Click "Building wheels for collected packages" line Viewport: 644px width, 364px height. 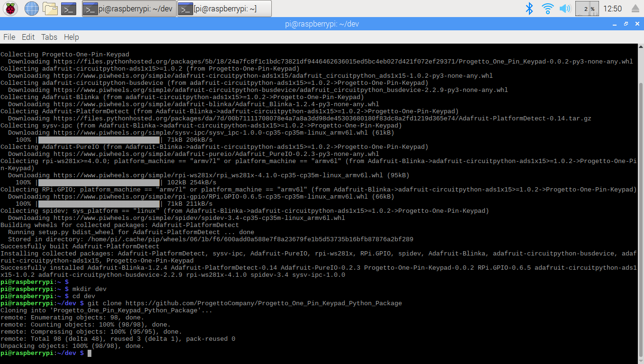[x=120, y=225]
